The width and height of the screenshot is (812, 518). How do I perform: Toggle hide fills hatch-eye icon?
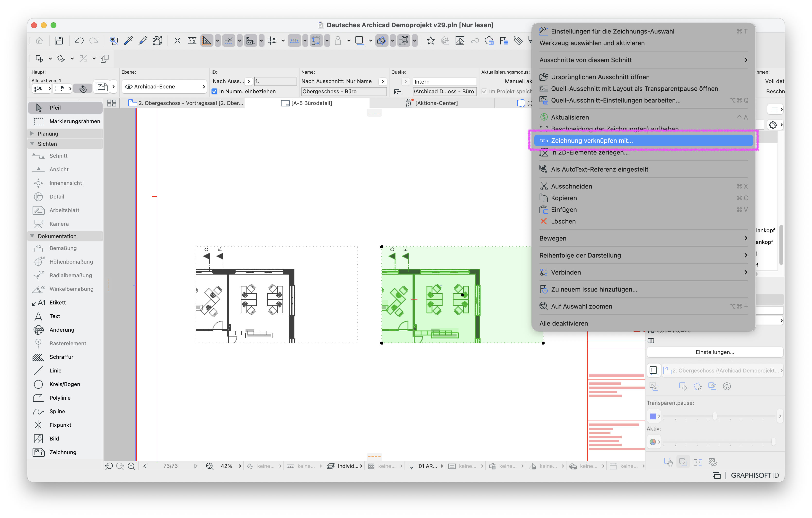713,462
